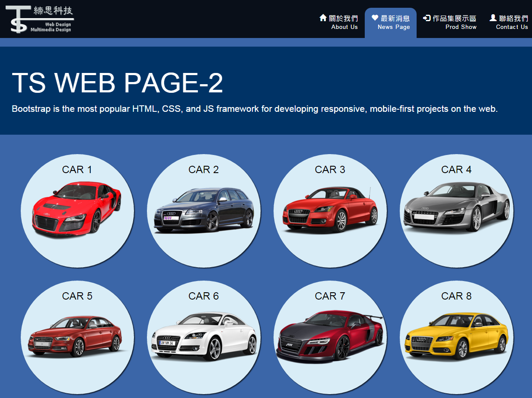Click the TS company logo
532x398 pixels.
point(40,19)
